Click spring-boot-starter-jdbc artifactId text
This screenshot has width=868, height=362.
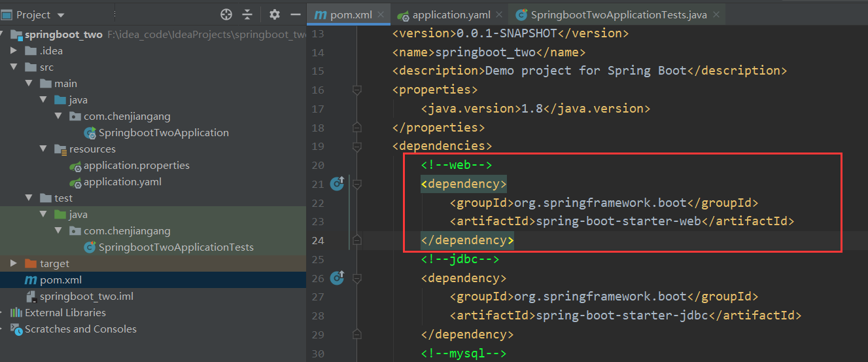tap(621, 316)
